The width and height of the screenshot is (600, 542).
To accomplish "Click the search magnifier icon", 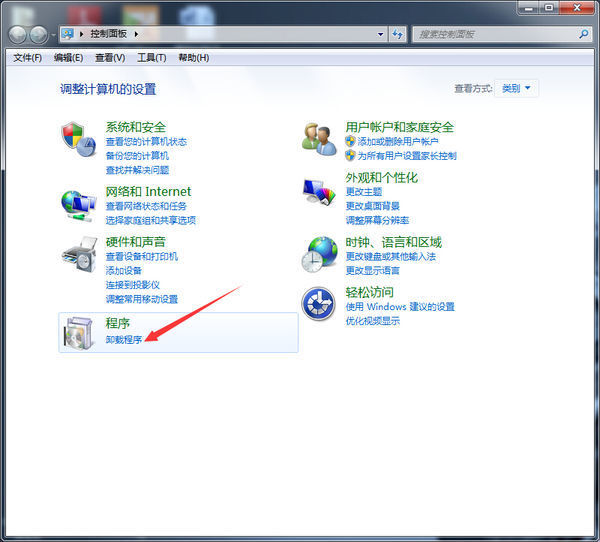I will click(584, 34).
